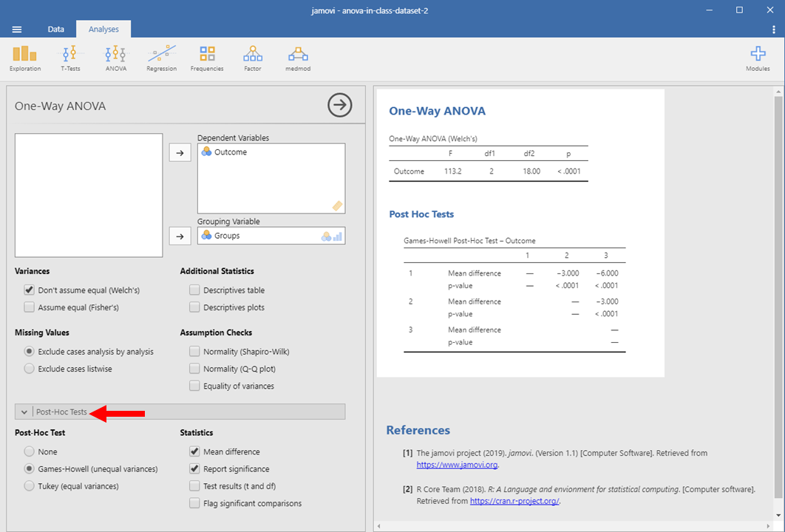
Task: Enable the Descriptives table checkbox
Action: pyautogui.click(x=194, y=290)
